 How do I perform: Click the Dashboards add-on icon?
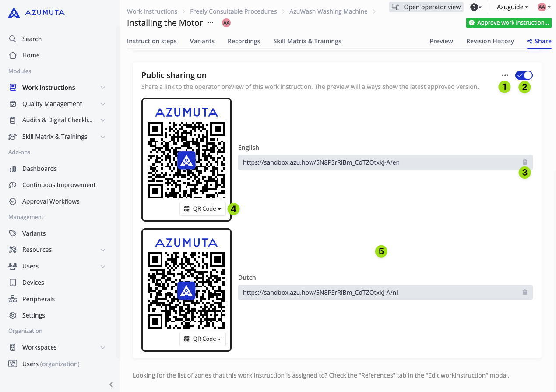(13, 168)
